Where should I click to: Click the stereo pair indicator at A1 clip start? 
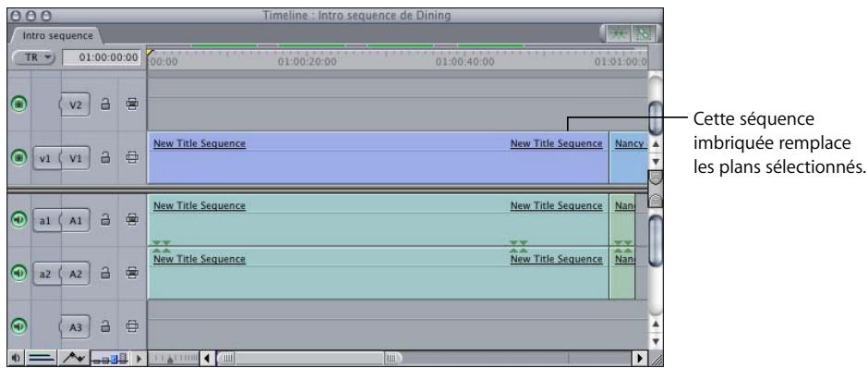coord(162,247)
